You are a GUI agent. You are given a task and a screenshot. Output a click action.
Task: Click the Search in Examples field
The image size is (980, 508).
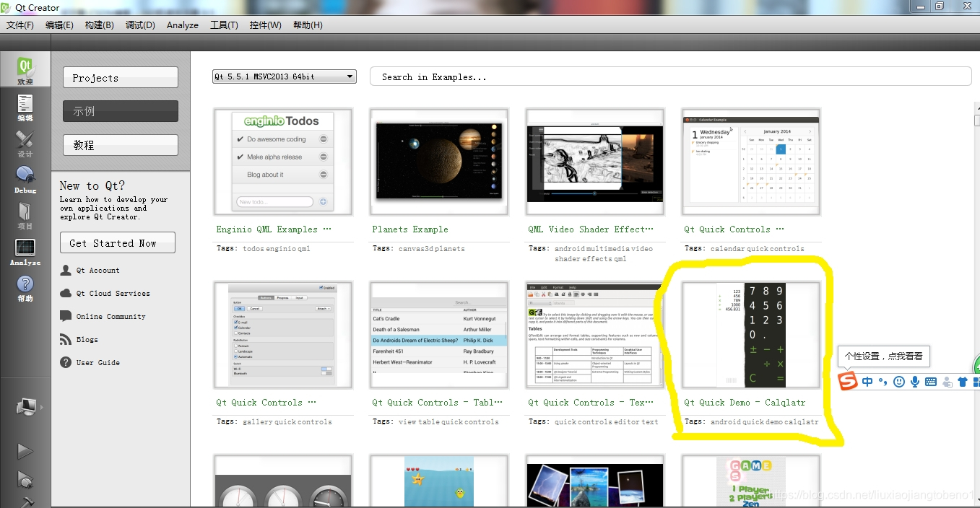[x=670, y=76]
